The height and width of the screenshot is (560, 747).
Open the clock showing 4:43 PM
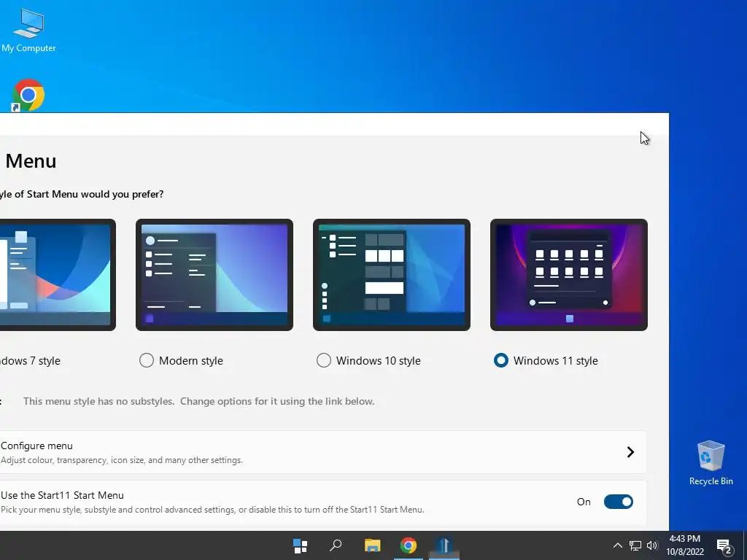coord(684,545)
